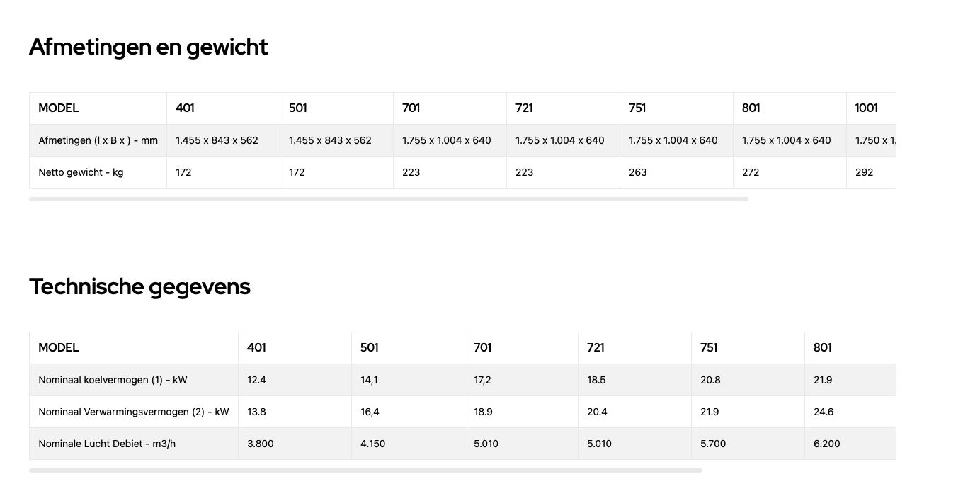Select the Nominaal koelvermogen (1) - kW label
The height and width of the screenshot is (489, 980).
113,380
